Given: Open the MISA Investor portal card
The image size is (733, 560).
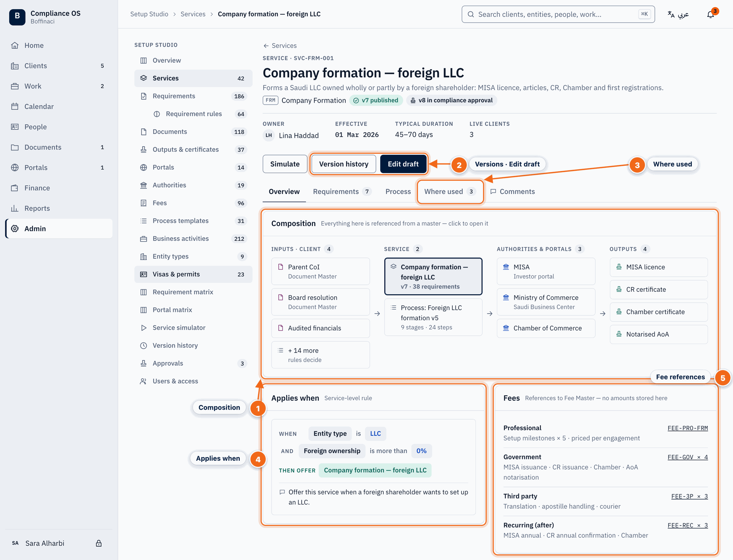Looking at the screenshot, I should point(545,271).
